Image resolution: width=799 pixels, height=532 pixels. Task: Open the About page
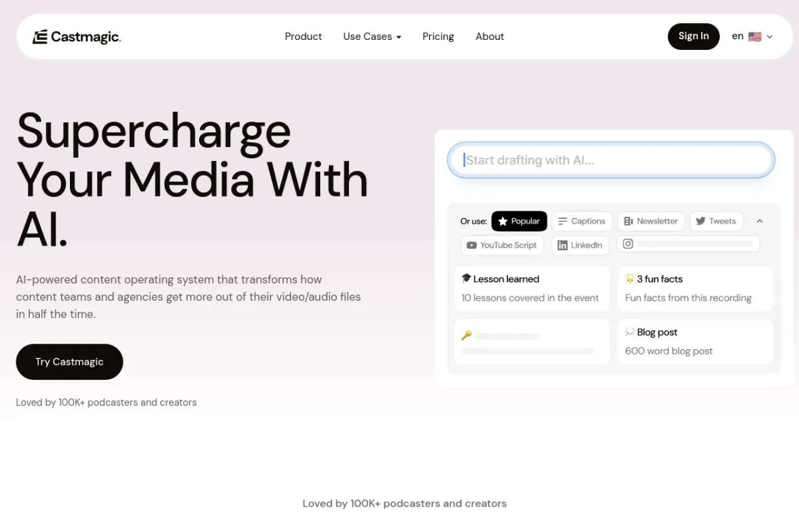click(489, 36)
